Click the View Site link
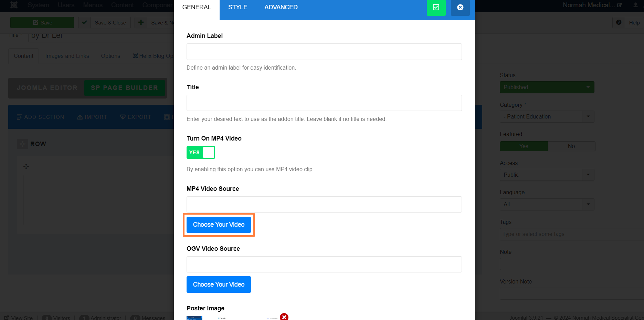Image resolution: width=644 pixels, height=320 pixels. (19, 318)
